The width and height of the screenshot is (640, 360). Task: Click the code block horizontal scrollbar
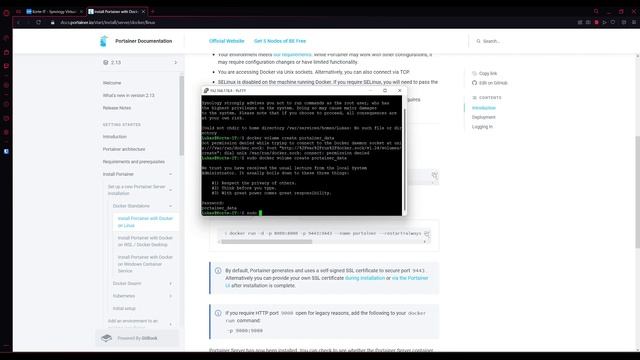coord(267,242)
